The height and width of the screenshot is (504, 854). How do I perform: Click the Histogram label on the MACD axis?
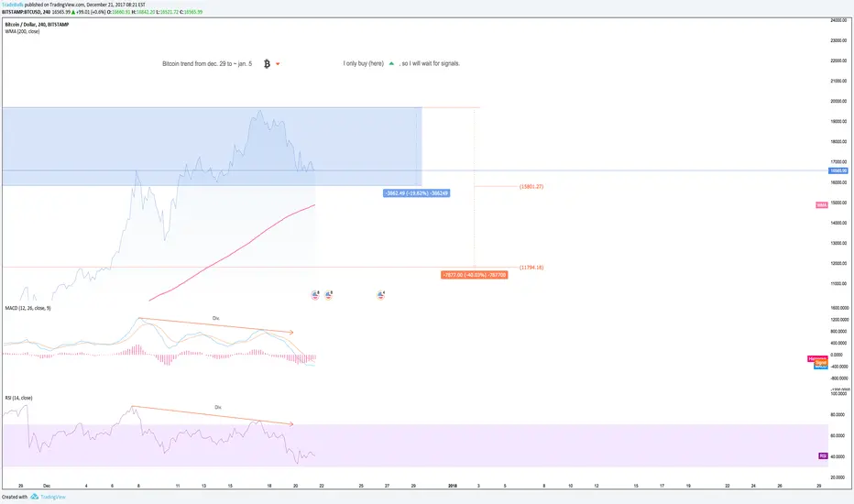click(817, 358)
